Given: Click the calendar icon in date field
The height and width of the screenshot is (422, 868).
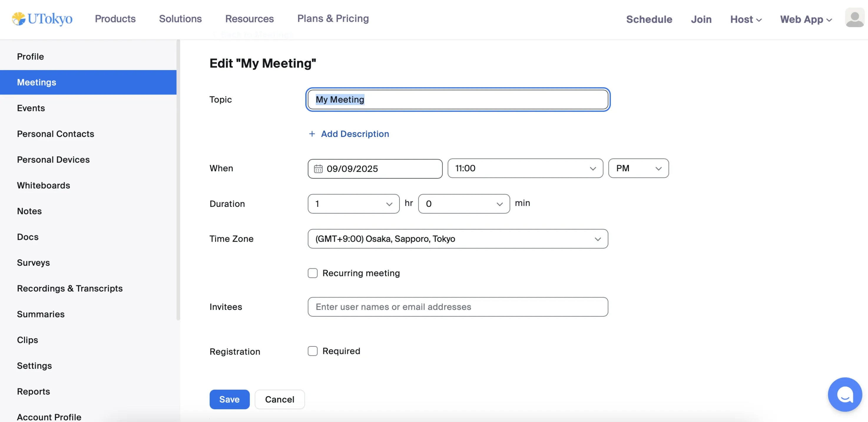Looking at the screenshot, I should (318, 168).
